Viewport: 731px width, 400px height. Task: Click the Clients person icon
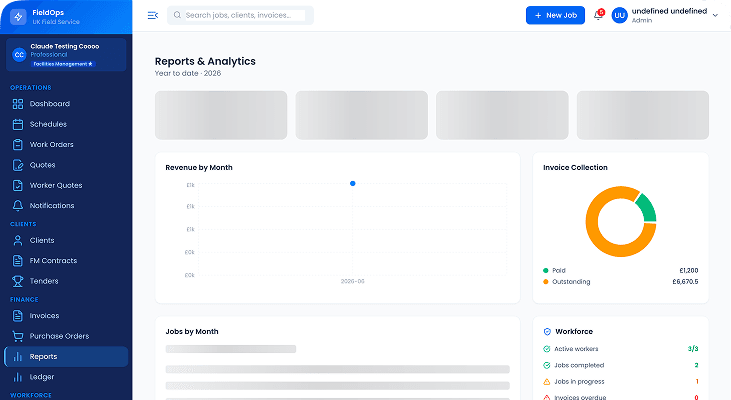tap(18, 241)
